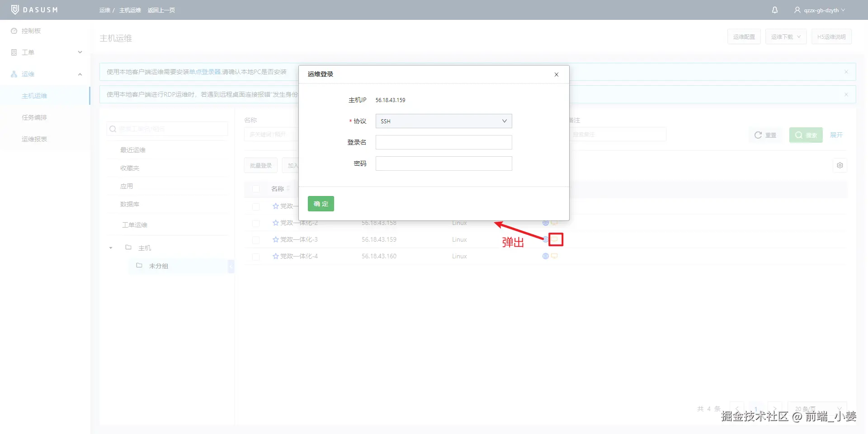868x434 pixels.
Task: Click the 主机 folder icon
Action: [128, 247]
